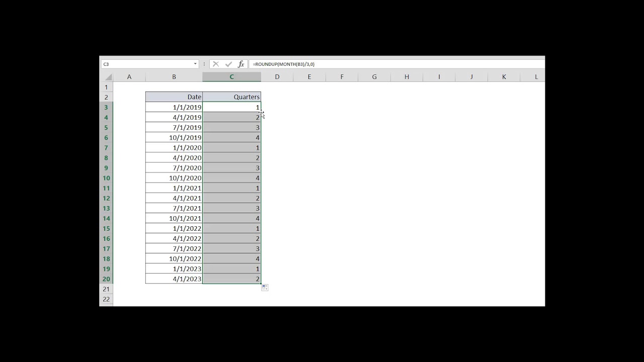The height and width of the screenshot is (362, 644).
Task: Select the cell with date 1/1/2019
Action: point(174,107)
